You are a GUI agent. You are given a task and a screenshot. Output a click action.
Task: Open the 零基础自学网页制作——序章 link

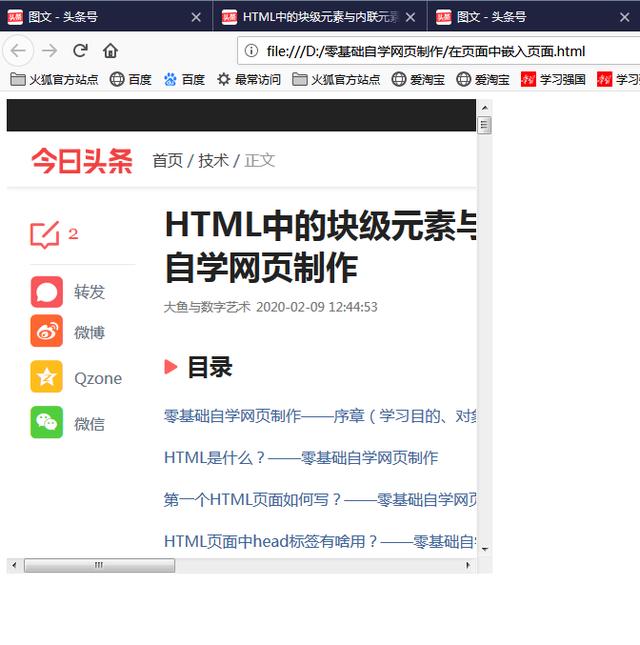[x=320, y=416]
